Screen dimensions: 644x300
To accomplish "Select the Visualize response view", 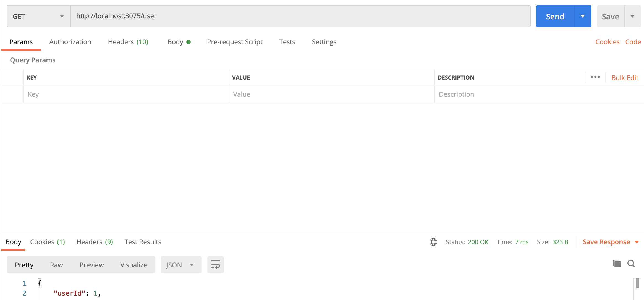I will pos(133,265).
